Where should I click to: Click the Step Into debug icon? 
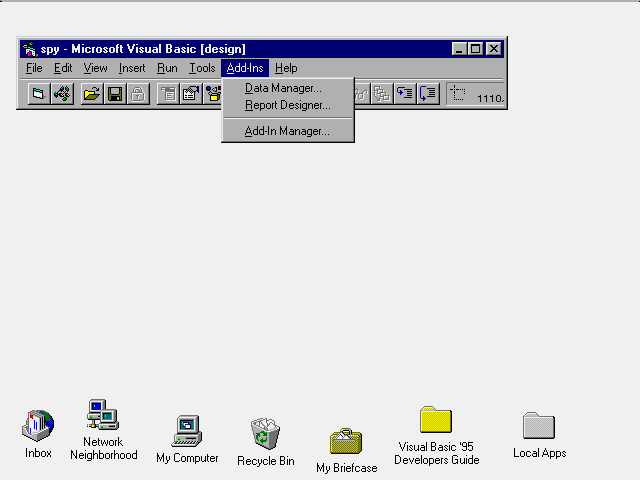405,94
